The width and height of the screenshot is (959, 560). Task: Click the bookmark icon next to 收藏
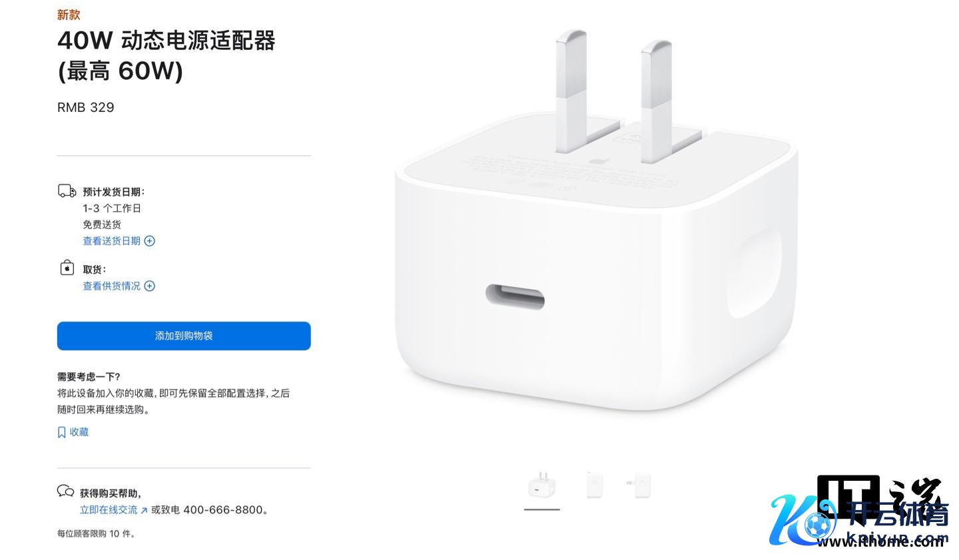pos(62,432)
